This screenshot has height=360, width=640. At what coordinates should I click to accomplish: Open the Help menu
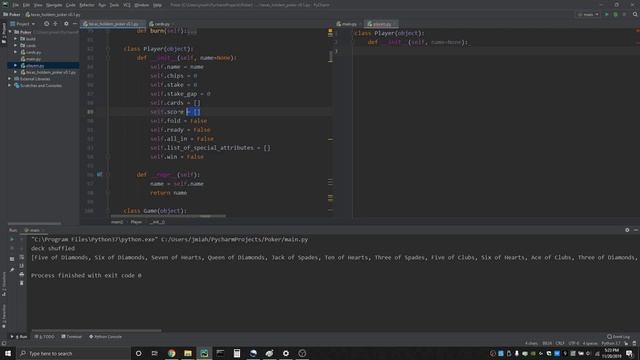tap(157, 5)
